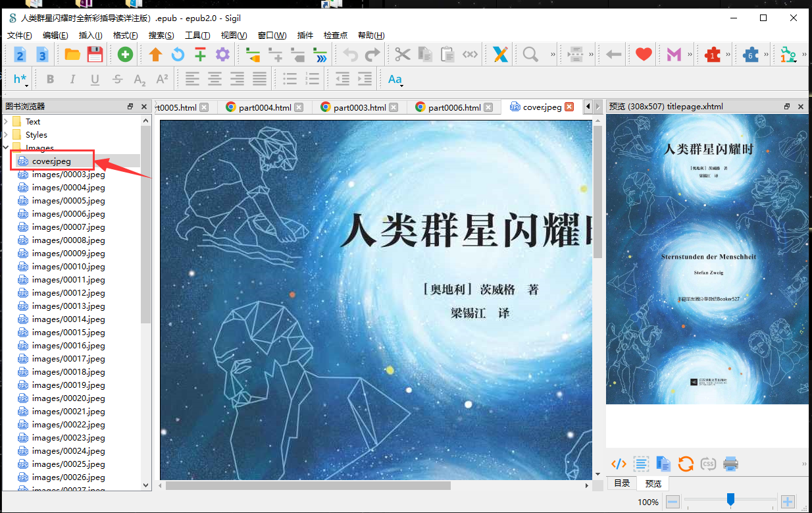This screenshot has width=812, height=513.
Task: Switch to the 目录 tab
Action: point(622,483)
